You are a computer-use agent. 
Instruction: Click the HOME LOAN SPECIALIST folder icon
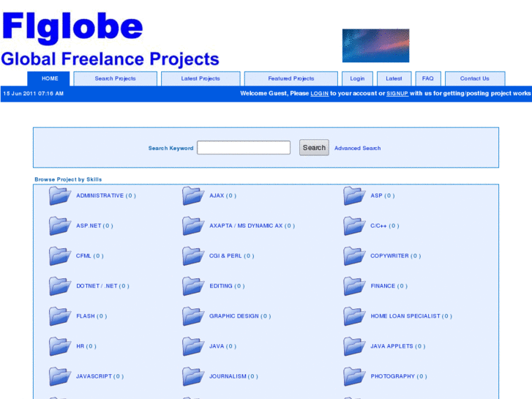tap(354, 316)
